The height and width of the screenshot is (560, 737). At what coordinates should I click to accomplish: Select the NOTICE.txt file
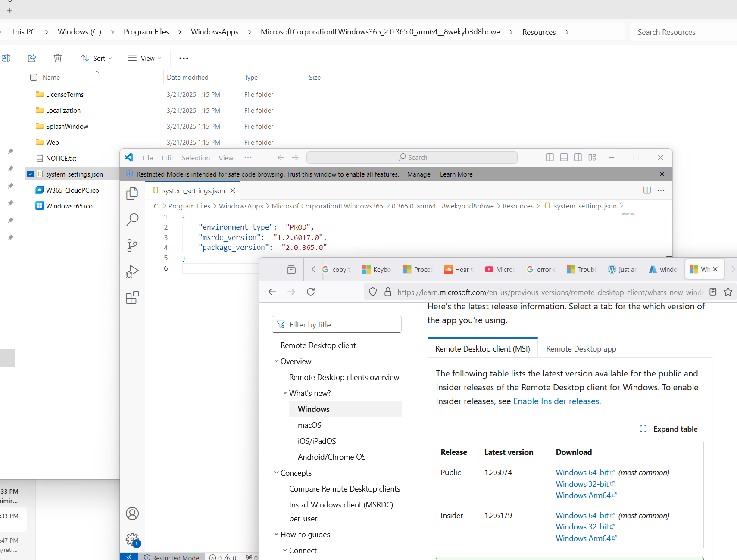click(61, 158)
